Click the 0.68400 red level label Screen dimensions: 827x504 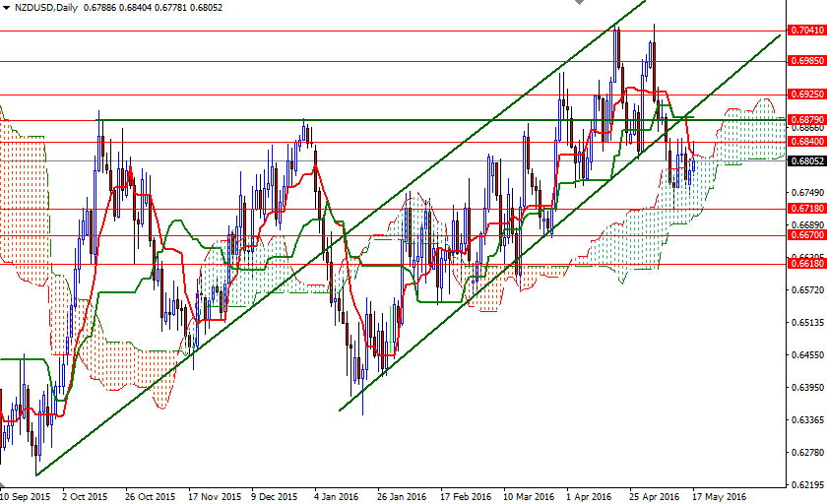[806, 142]
